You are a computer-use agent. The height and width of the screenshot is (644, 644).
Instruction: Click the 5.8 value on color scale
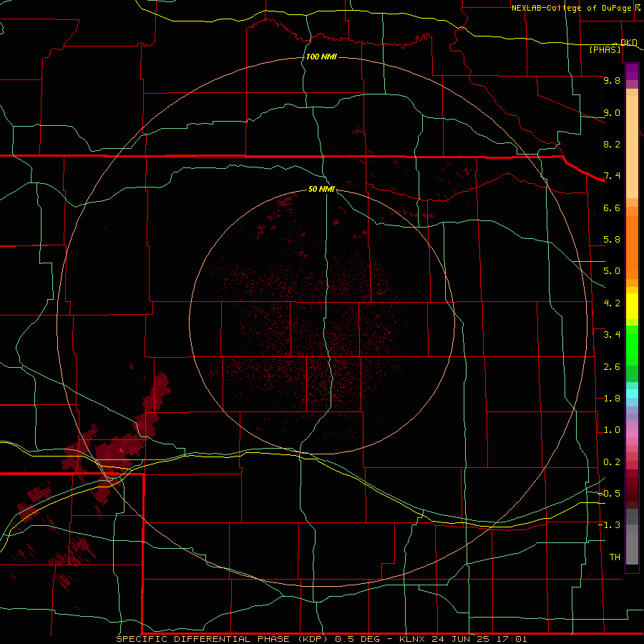[612, 240]
